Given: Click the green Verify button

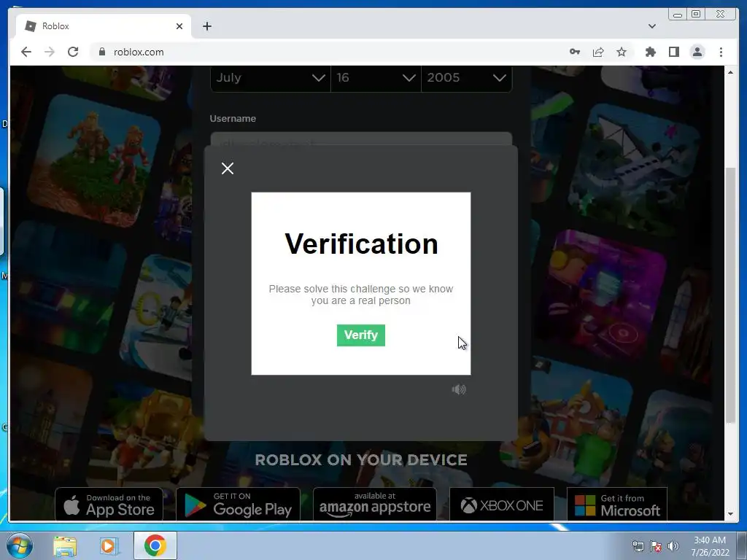Looking at the screenshot, I should (360, 335).
